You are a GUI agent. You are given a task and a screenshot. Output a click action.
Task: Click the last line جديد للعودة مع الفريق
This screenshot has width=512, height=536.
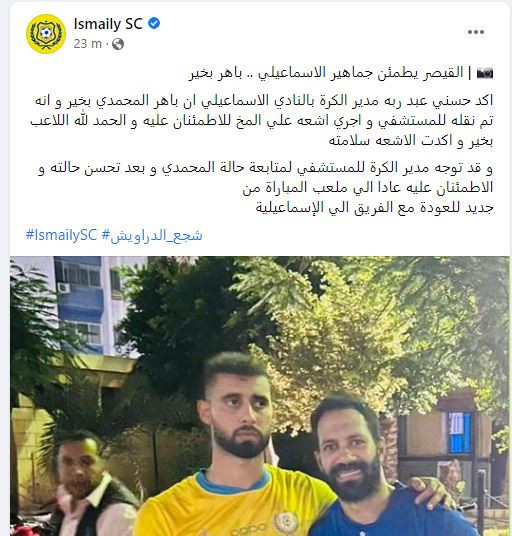click(x=375, y=207)
